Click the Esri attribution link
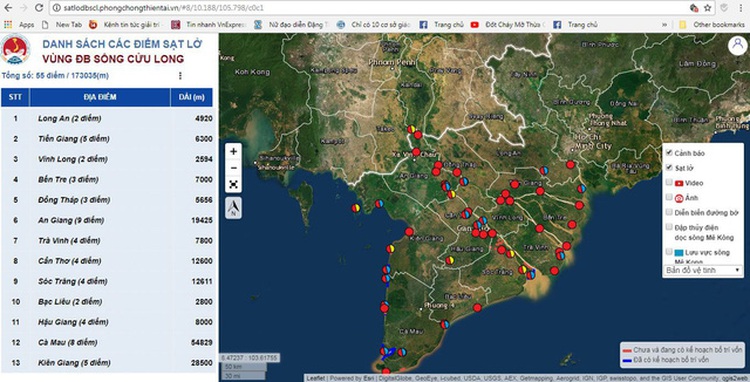 tap(370, 378)
